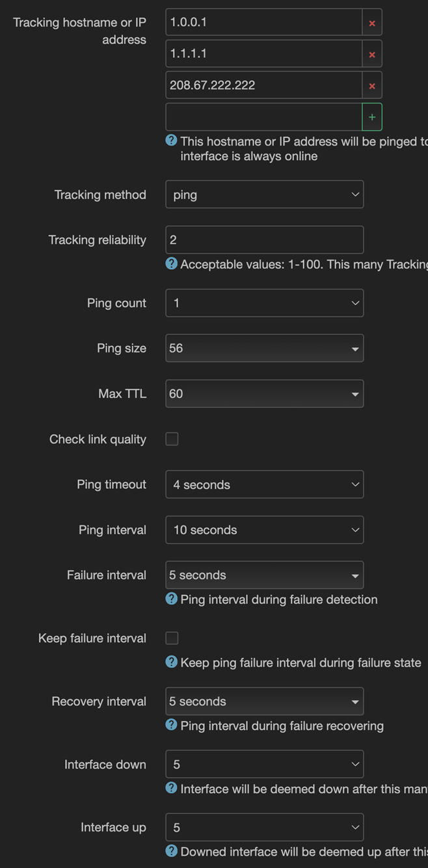Delete the 1.1.1.1 tracking IP entry
Image resolution: width=428 pixels, height=868 pixels.
click(x=372, y=54)
